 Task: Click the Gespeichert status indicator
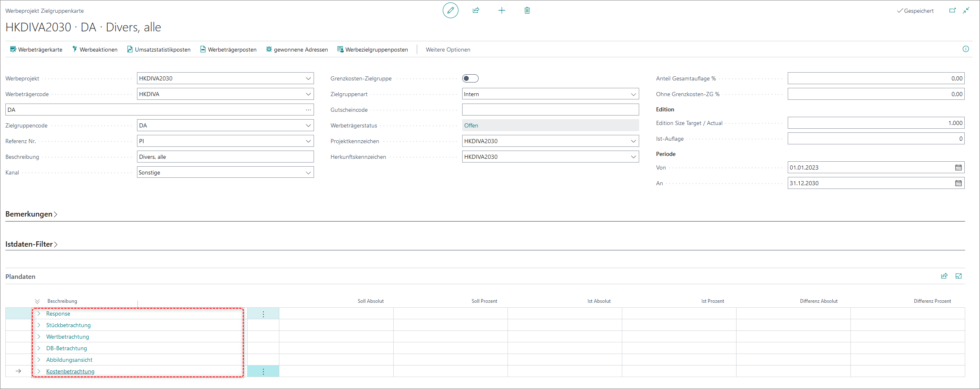click(915, 11)
